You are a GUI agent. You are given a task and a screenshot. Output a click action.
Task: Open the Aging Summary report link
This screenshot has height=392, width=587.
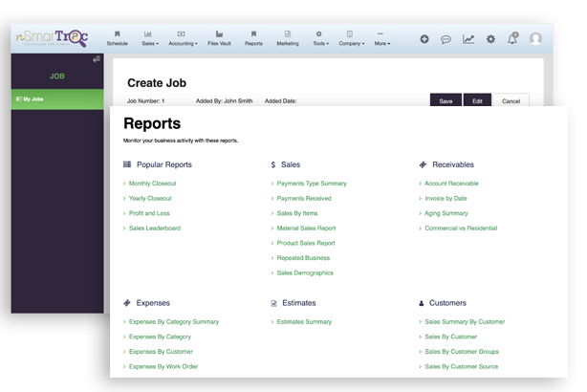[446, 213]
